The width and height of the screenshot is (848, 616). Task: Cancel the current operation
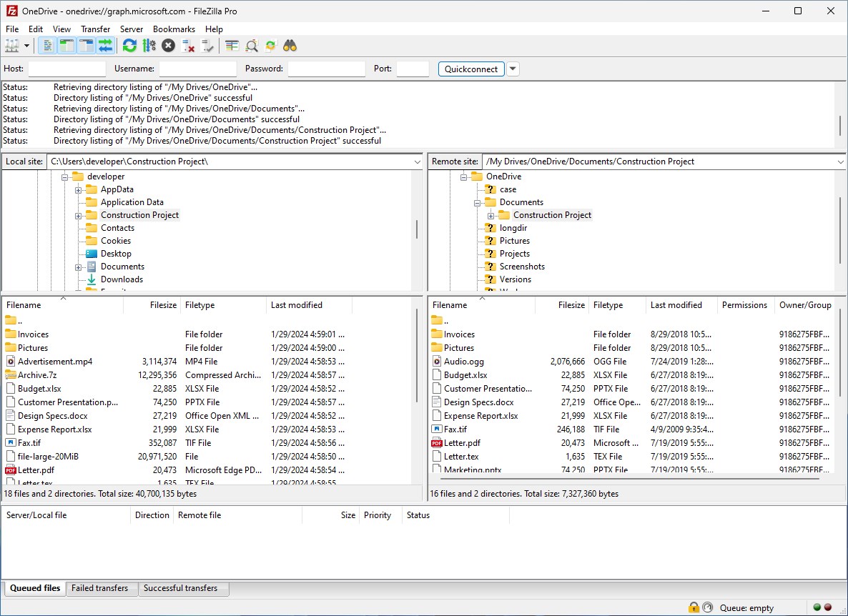pyautogui.click(x=167, y=45)
